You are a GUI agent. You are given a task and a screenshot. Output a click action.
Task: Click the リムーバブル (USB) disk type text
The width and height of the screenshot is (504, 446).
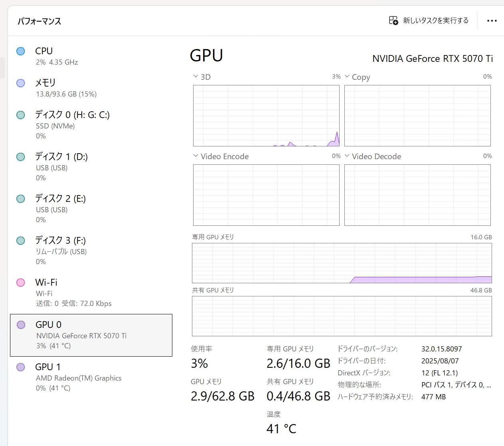coord(61,252)
